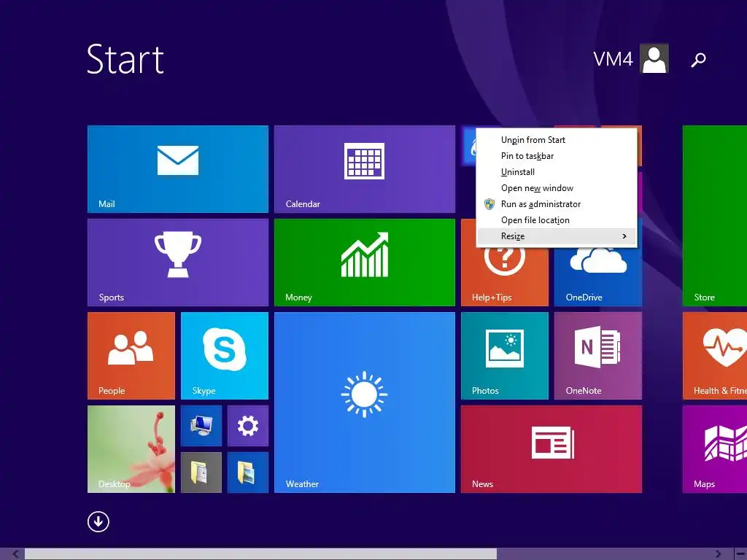This screenshot has height=560, width=747.
Task: Open the OneDrive cloud tile
Action: pyautogui.click(x=598, y=276)
